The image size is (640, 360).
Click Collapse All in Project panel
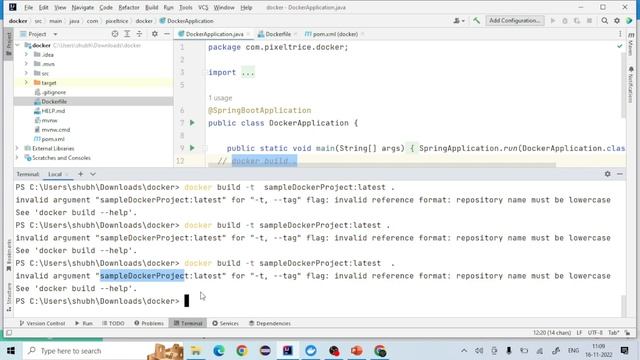tap(139, 34)
